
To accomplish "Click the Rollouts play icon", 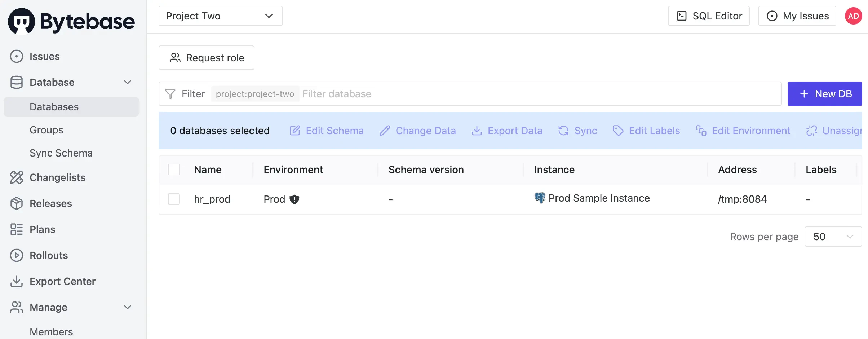I will click(x=17, y=255).
